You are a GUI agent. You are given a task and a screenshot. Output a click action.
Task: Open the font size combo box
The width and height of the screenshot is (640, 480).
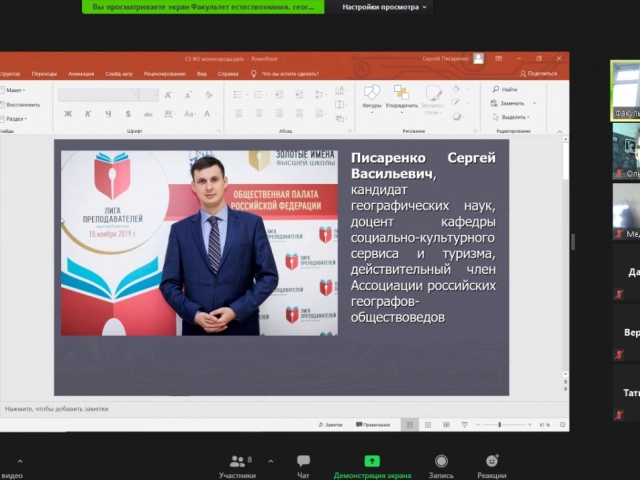[x=149, y=95]
